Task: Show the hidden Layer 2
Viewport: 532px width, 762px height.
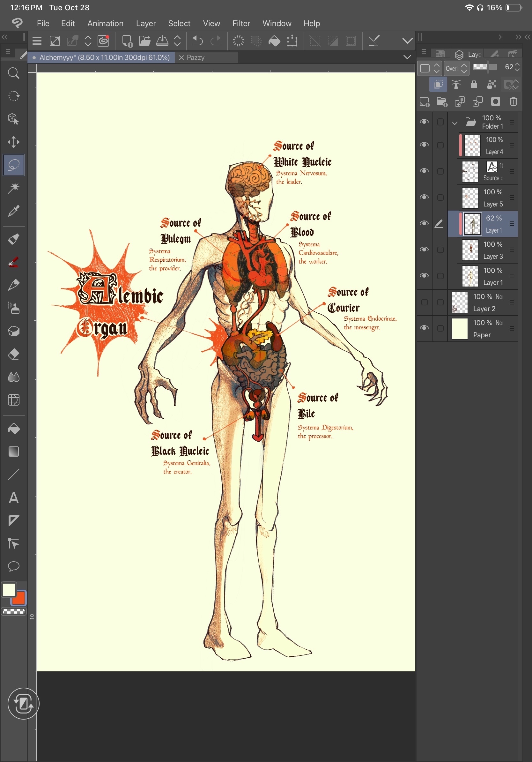Action: [424, 303]
